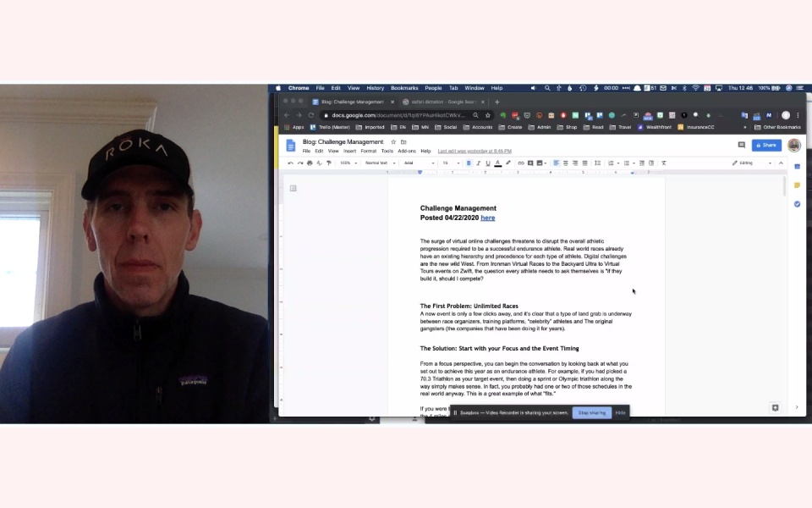The height and width of the screenshot is (508, 812).
Task: Open the Editing mode dropdown
Action: coord(751,163)
